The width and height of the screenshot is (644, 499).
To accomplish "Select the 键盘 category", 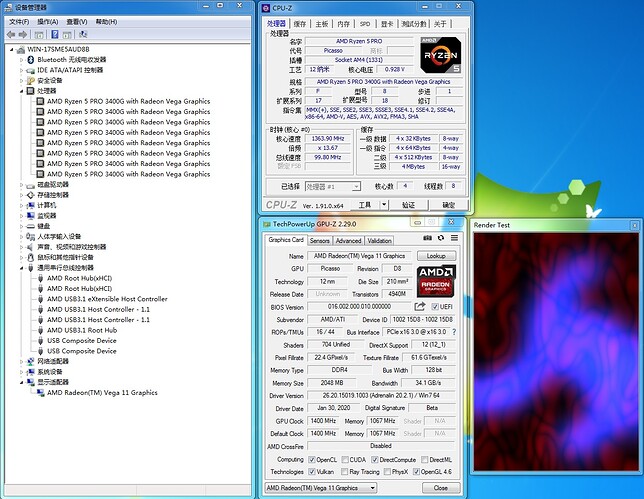I will pyautogui.click(x=44, y=226).
